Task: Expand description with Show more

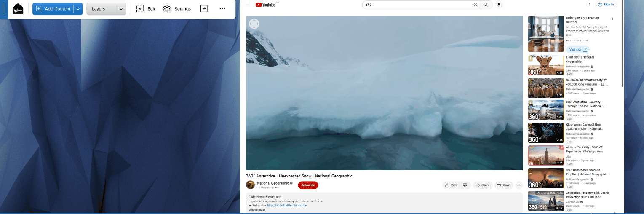Action: click(257, 209)
